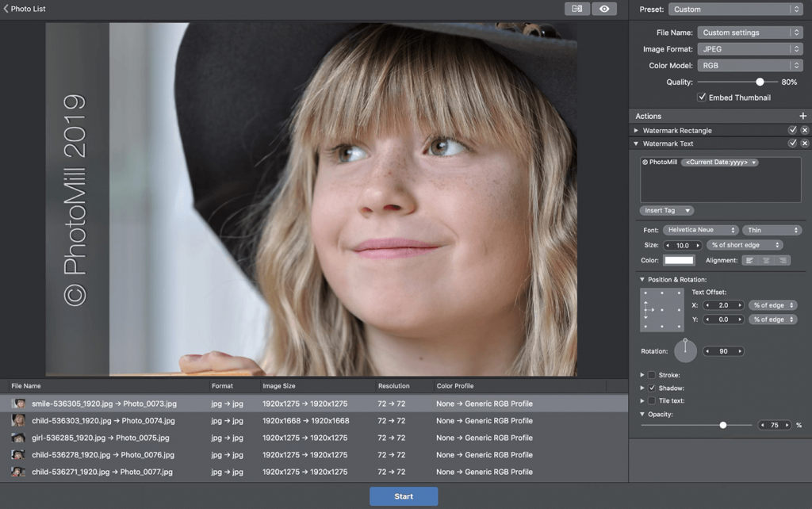Select the child-536271_1920.jpg row
The image size is (812, 509).
(314, 472)
